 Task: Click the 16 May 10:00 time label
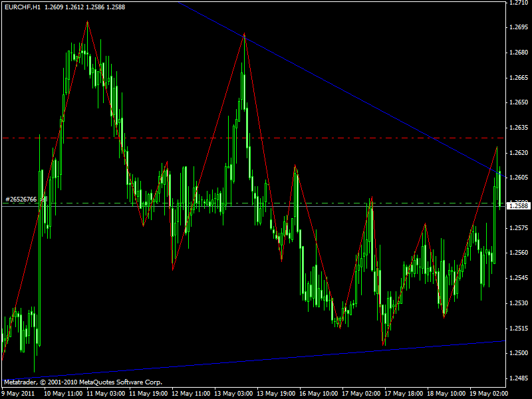pyautogui.click(x=318, y=394)
